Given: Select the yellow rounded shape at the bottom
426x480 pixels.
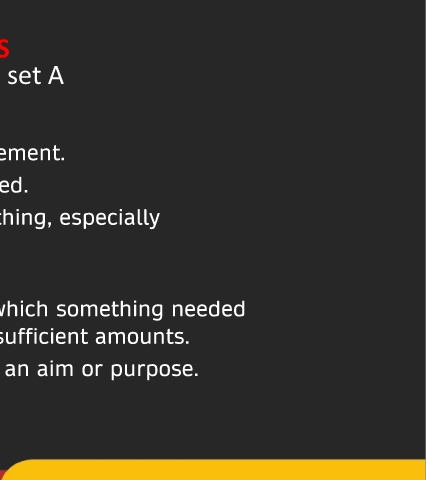Looking at the screenshot, I should pyautogui.click(x=213, y=470).
